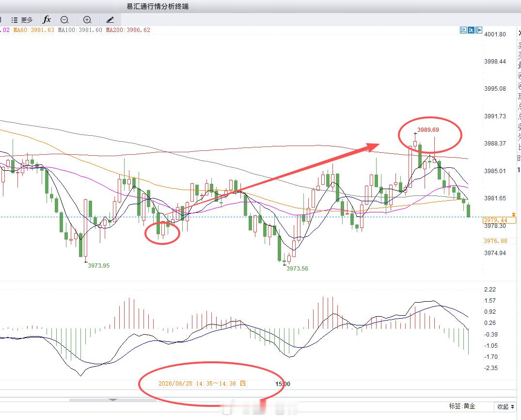
Task: Click the date label 2026/06/25 14:35~14:36
Action: pyautogui.click(x=202, y=384)
